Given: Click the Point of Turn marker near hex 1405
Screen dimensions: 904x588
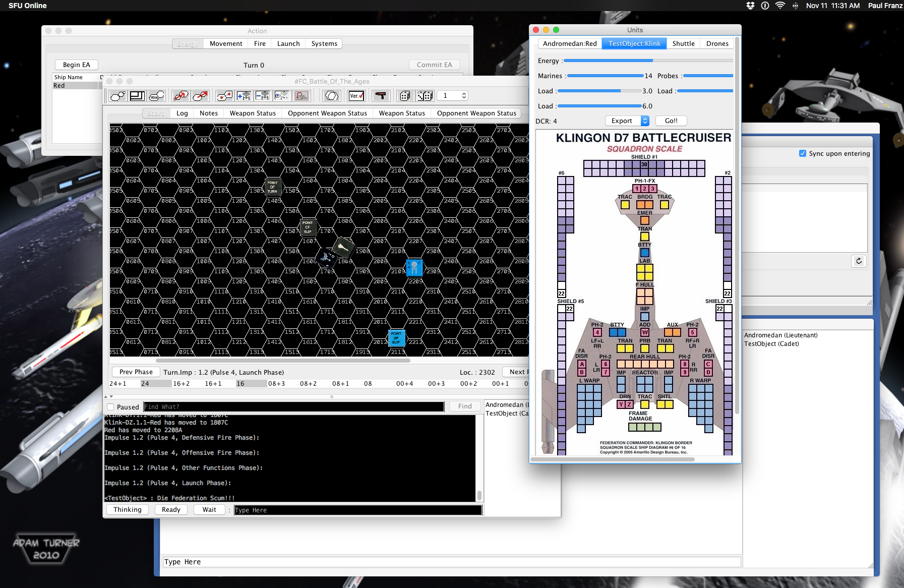Looking at the screenshot, I should coord(273,187).
